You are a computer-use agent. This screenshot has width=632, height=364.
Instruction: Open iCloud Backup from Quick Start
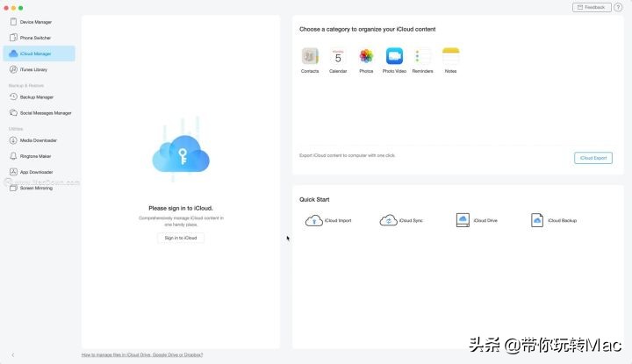(x=554, y=220)
